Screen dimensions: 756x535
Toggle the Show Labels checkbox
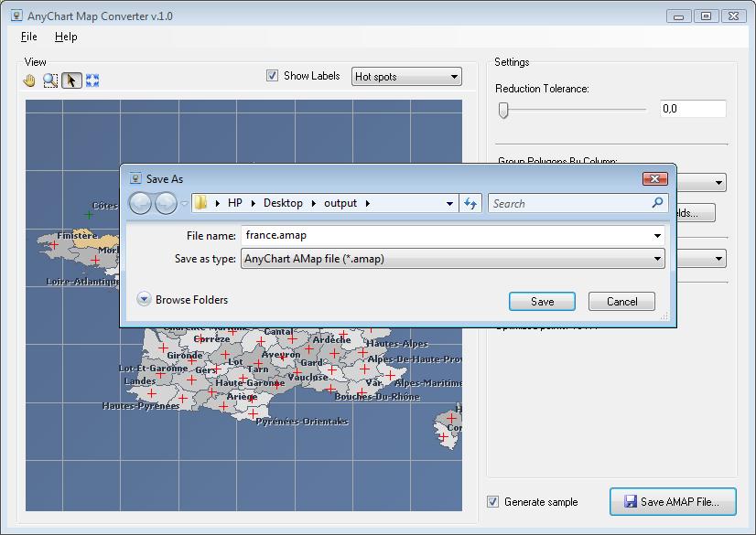[x=272, y=76]
